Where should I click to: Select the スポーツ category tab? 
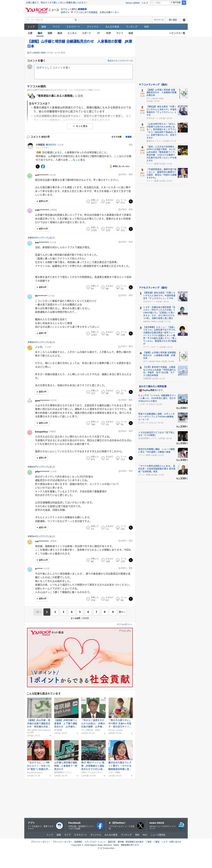pos(86,33)
